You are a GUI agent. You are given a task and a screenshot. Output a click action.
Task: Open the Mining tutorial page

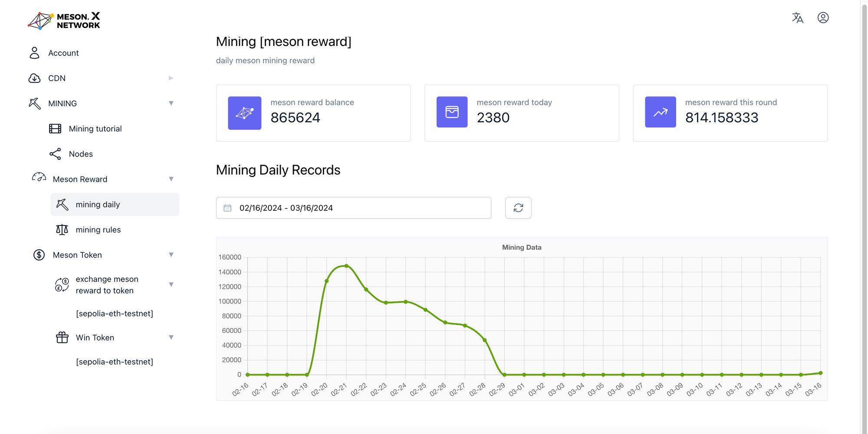coord(95,129)
